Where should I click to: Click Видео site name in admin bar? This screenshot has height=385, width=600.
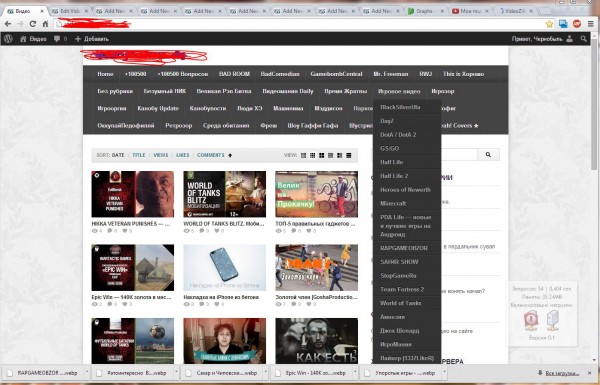click(33, 39)
